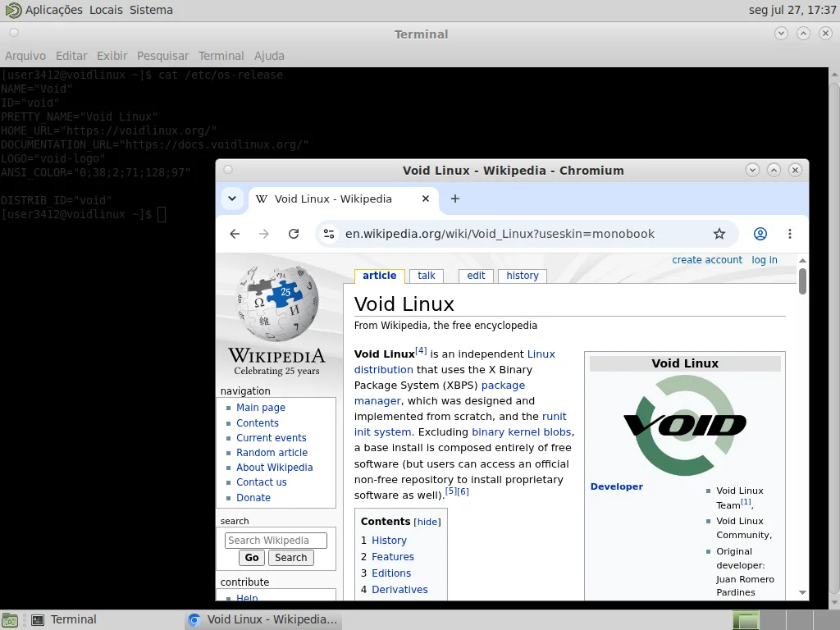Click citation reference [4]
Image resolution: width=840 pixels, height=630 pixels.
click(x=421, y=351)
